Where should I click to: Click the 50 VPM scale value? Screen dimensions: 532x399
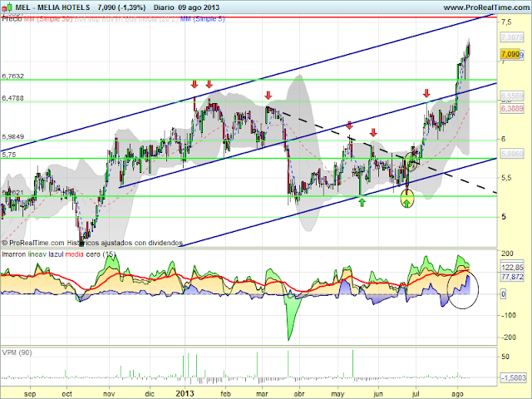click(x=505, y=357)
